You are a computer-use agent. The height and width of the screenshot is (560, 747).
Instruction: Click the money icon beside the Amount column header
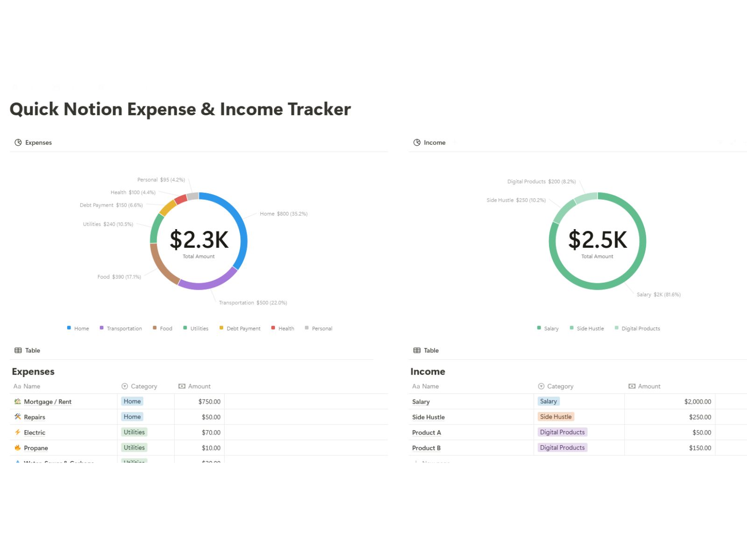182,386
